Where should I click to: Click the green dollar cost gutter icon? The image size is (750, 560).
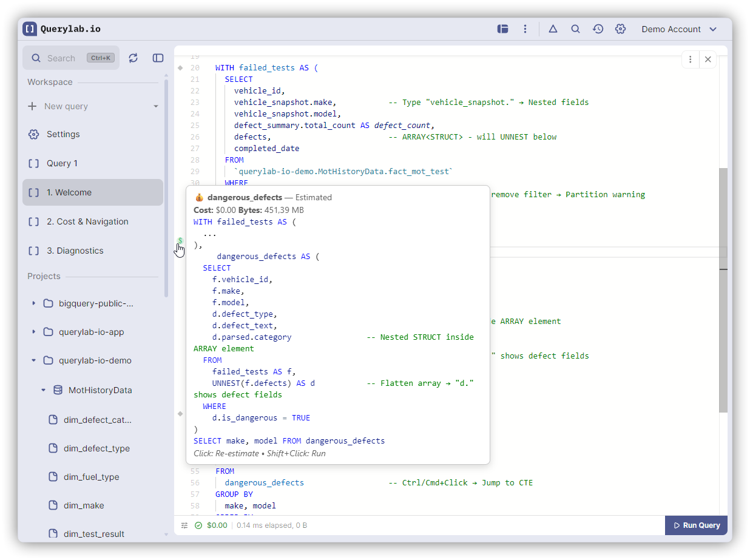click(180, 241)
